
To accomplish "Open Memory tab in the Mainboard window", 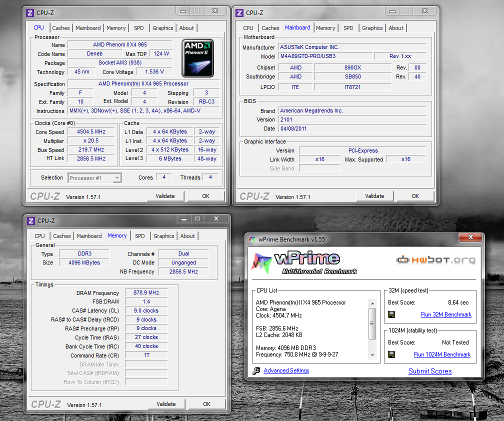I will coord(325,28).
